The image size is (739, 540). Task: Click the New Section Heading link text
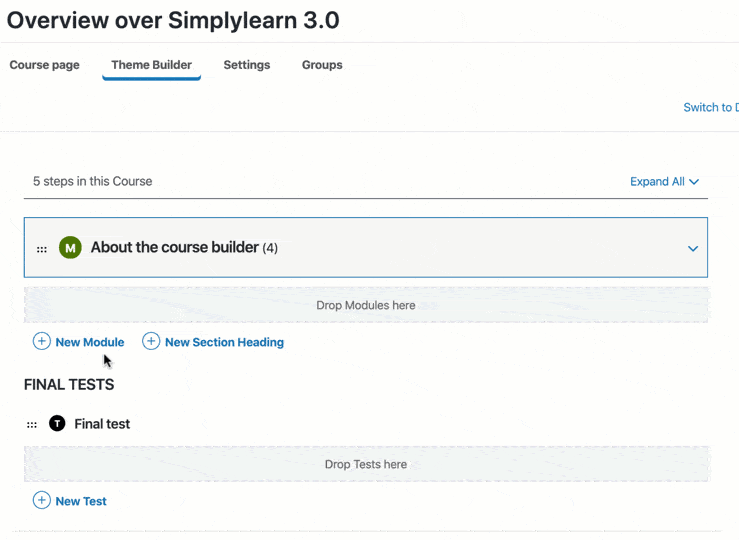click(x=224, y=342)
